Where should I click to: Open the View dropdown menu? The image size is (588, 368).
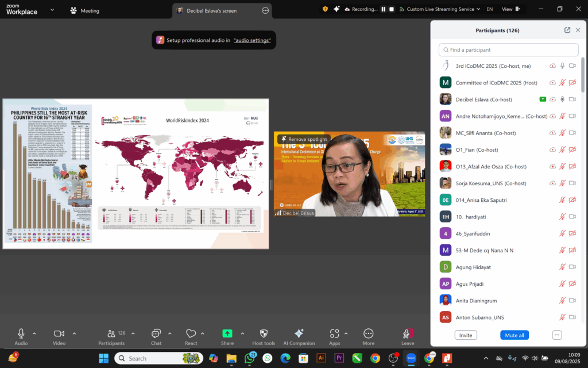click(510, 9)
